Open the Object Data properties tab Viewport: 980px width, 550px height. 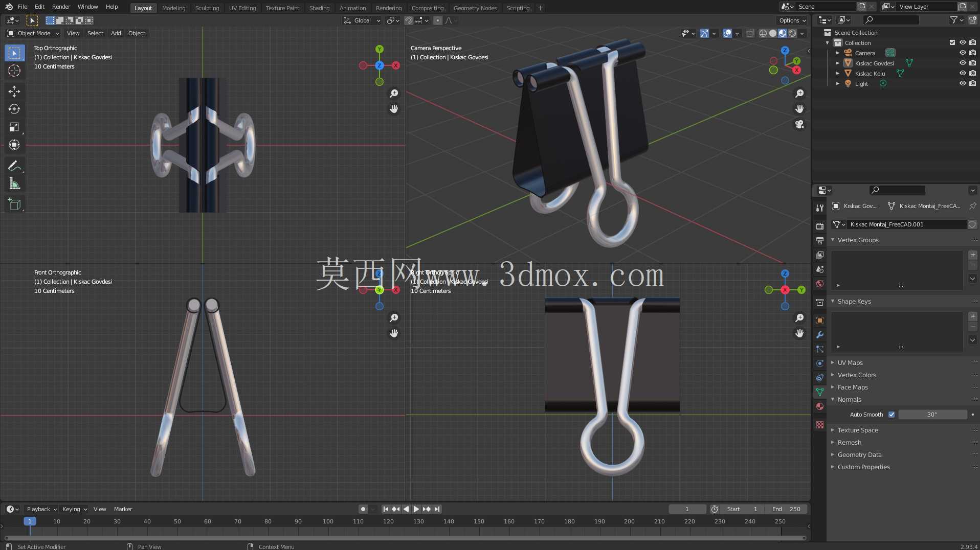tap(820, 392)
